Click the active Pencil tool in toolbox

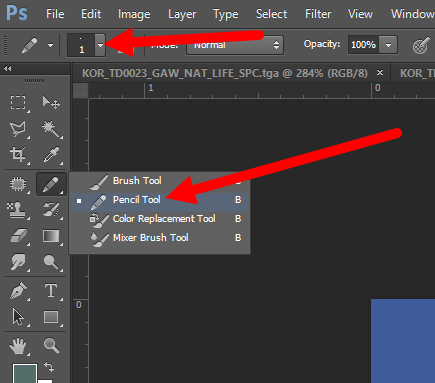51,184
